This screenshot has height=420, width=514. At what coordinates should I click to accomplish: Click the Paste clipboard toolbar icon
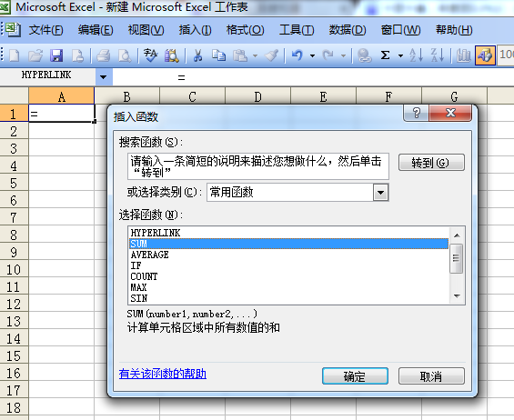point(240,55)
